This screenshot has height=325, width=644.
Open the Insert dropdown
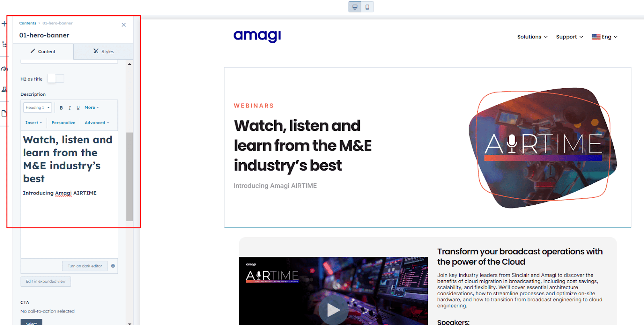pyautogui.click(x=33, y=123)
